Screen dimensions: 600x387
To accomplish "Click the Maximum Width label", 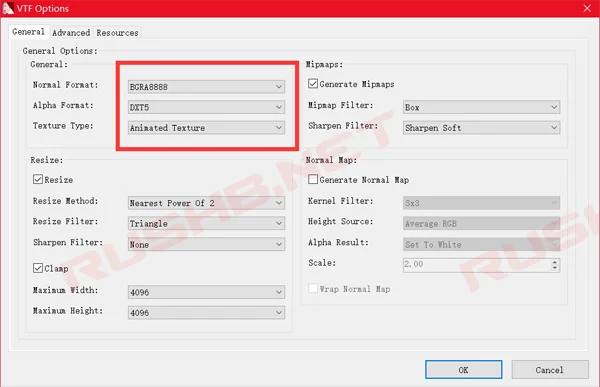I will click(x=65, y=290).
